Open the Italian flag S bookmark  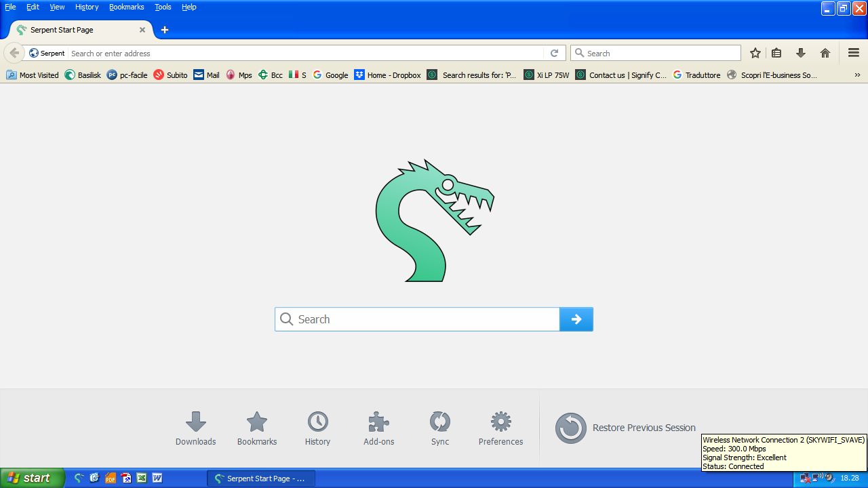(x=298, y=75)
